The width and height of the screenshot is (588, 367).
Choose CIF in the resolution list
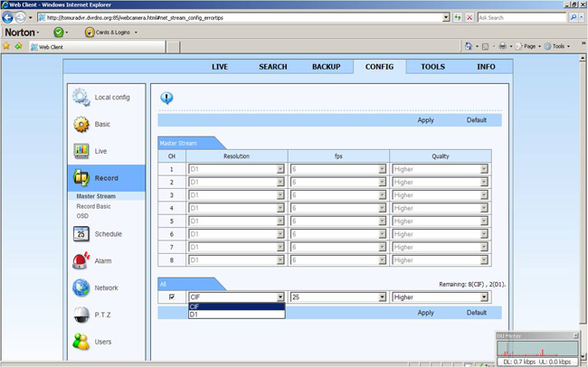tap(237, 306)
